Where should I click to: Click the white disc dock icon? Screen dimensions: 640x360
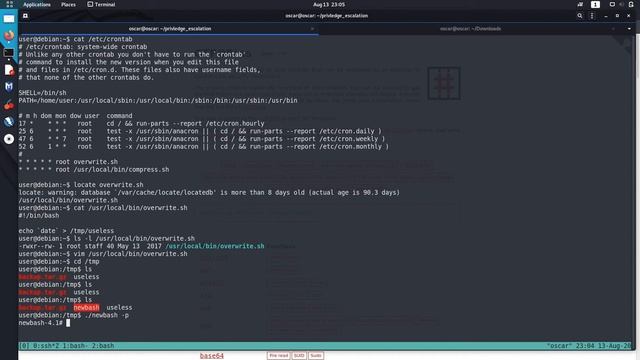tap(9, 139)
